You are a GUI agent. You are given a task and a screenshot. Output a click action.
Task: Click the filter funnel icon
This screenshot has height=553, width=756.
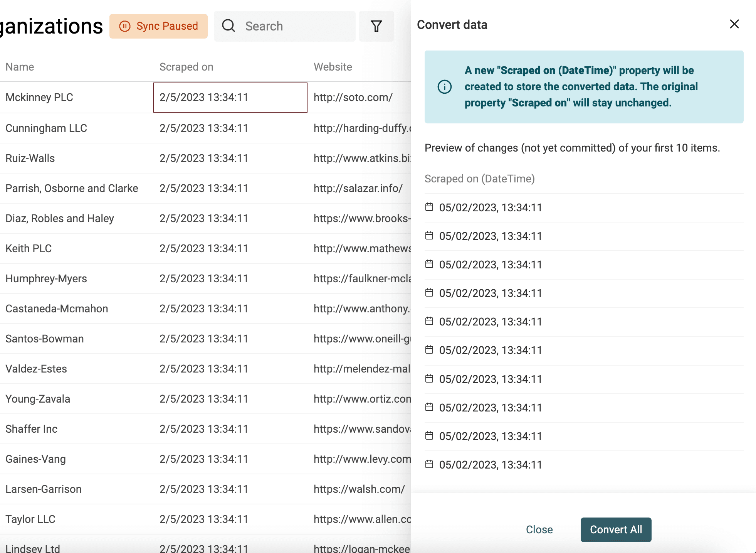[376, 26]
